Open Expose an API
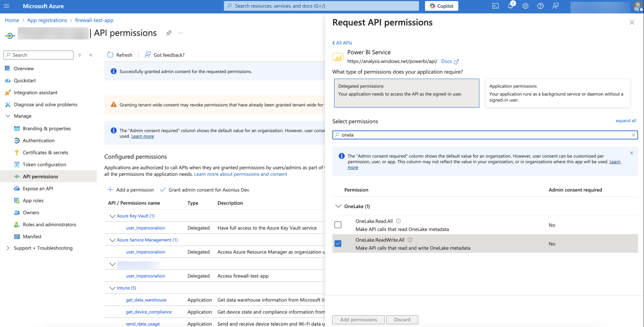The width and height of the screenshot is (644, 327). (x=38, y=189)
